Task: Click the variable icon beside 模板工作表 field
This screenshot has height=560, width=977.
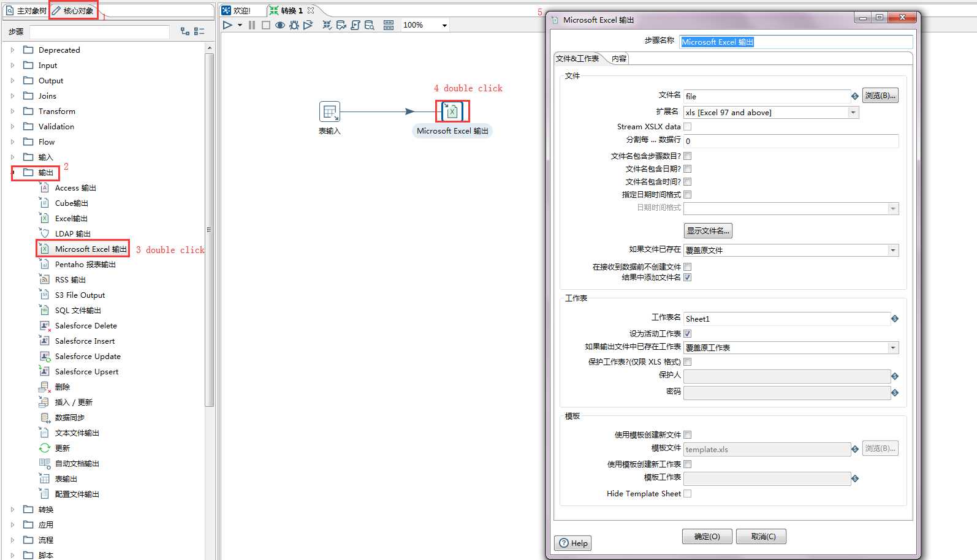Action: click(855, 479)
